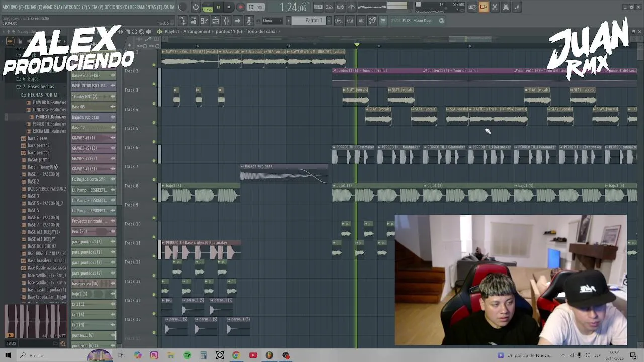Image resolution: width=644 pixels, height=362 pixels.
Task: Click the playlist zoom magnifier tool icon
Action: 141,31
